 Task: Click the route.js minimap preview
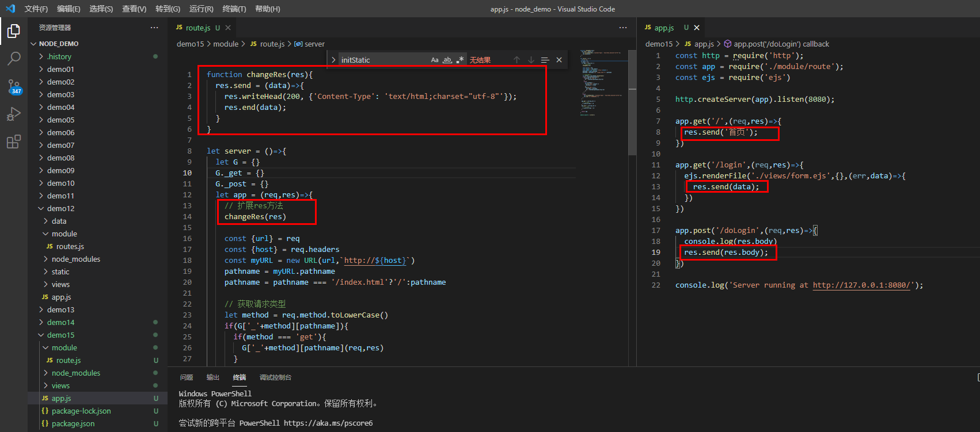pos(603,83)
